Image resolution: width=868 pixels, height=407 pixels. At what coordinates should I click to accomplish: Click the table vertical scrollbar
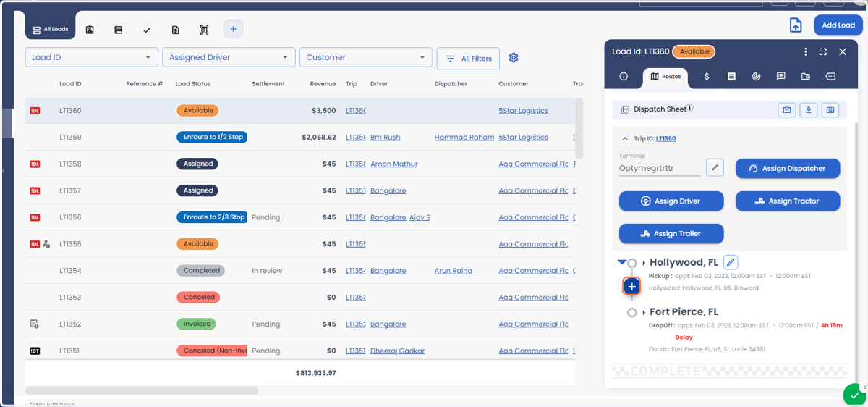[x=579, y=127]
